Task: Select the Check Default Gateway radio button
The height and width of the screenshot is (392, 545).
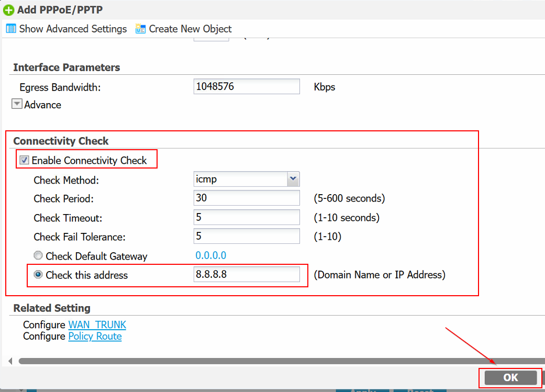Action: click(38, 256)
